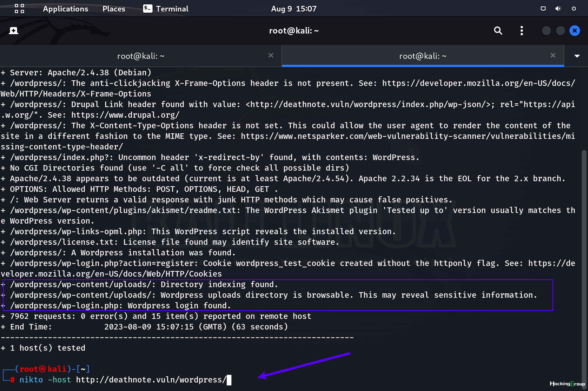Viewport: 588px width, 391px height.
Task: Click 'A Wordpress installation was found' line
Action: (118, 253)
